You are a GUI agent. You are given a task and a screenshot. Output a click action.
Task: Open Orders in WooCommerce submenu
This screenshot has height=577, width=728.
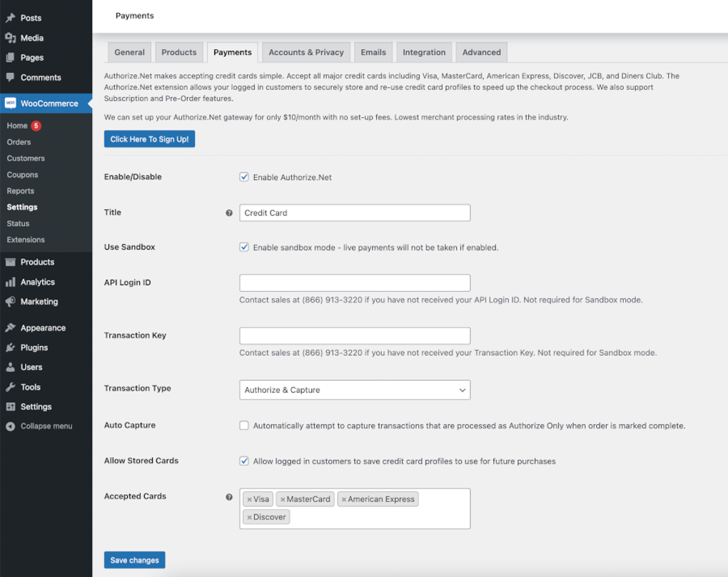click(x=19, y=142)
